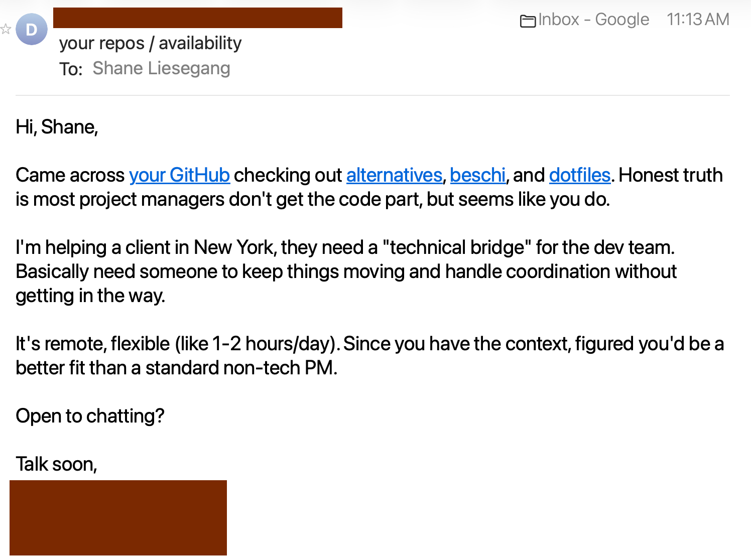Click the redacted sender name bar
This screenshot has width=751, height=560.
(197, 18)
